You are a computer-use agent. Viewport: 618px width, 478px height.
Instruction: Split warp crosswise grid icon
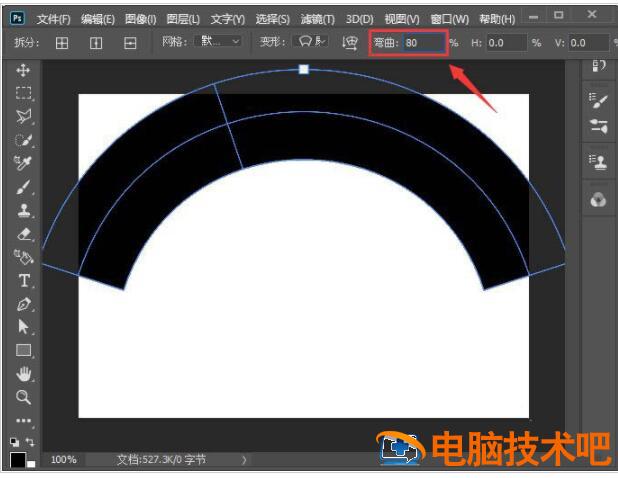point(62,43)
